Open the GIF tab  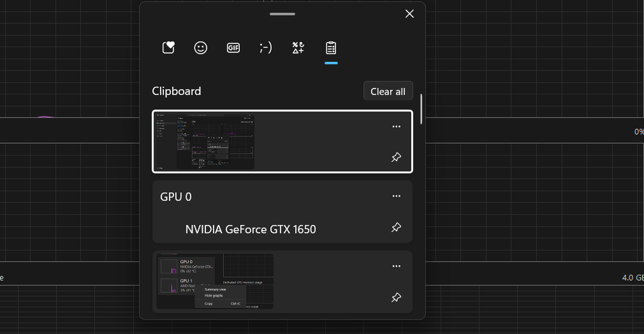tap(233, 48)
